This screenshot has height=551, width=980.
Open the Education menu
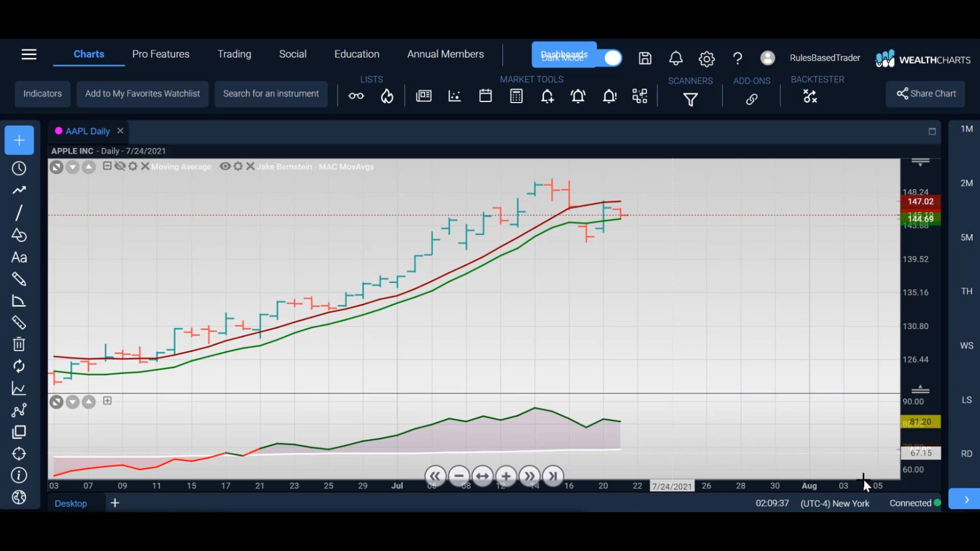[357, 54]
